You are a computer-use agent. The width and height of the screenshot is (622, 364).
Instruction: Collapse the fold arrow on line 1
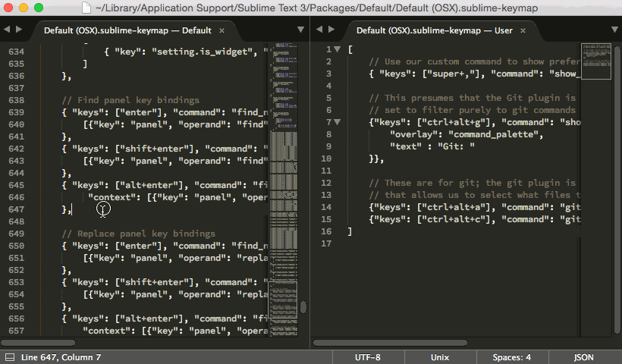pos(338,49)
